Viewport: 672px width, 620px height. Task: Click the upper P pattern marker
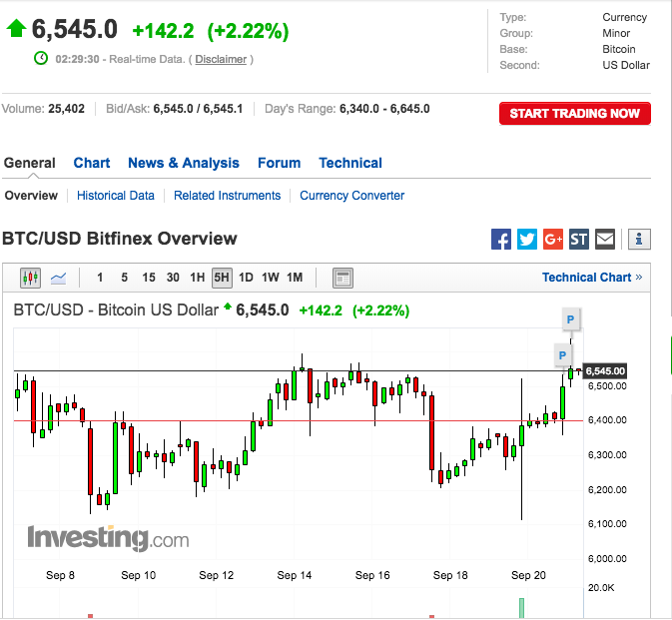pos(570,319)
